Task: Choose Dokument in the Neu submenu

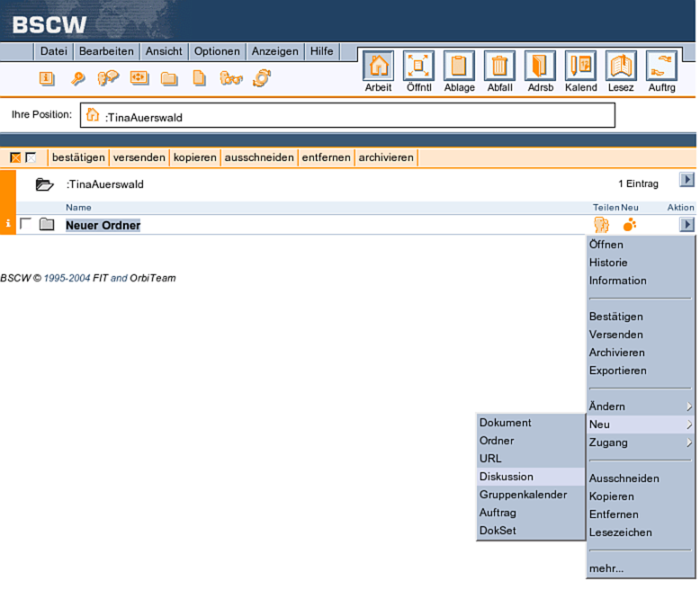Action: point(531,422)
